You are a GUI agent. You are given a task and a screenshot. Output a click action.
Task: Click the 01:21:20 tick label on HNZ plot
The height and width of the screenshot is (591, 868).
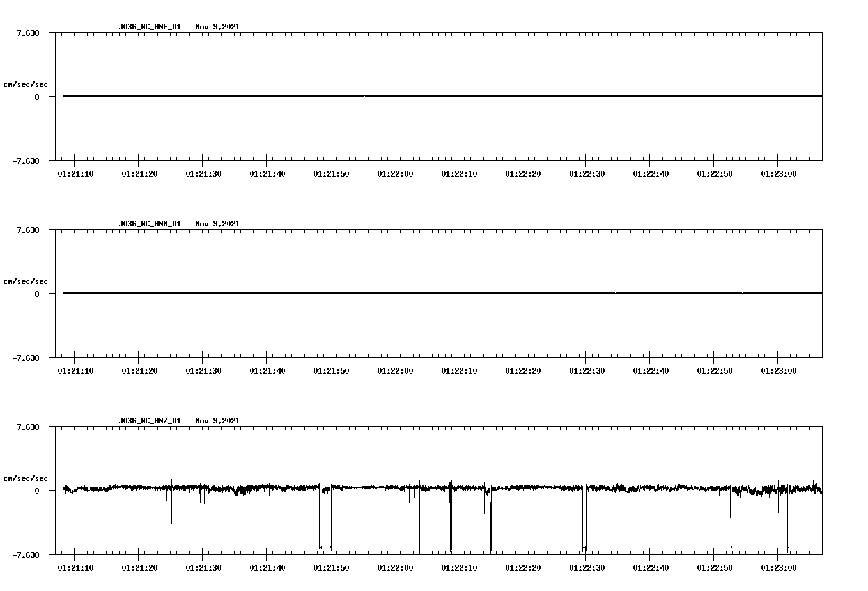(x=139, y=567)
